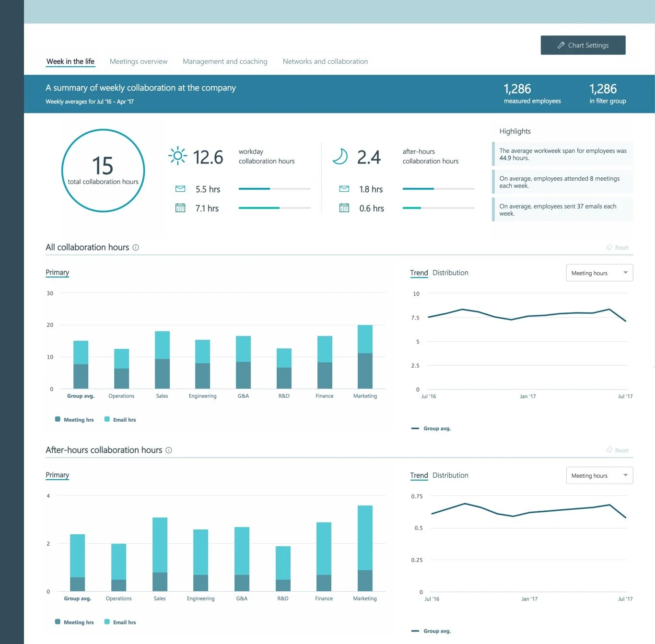The image size is (655, 644).
Task: Toggle the Meeting hrs legend
Action: coord(74,419)
